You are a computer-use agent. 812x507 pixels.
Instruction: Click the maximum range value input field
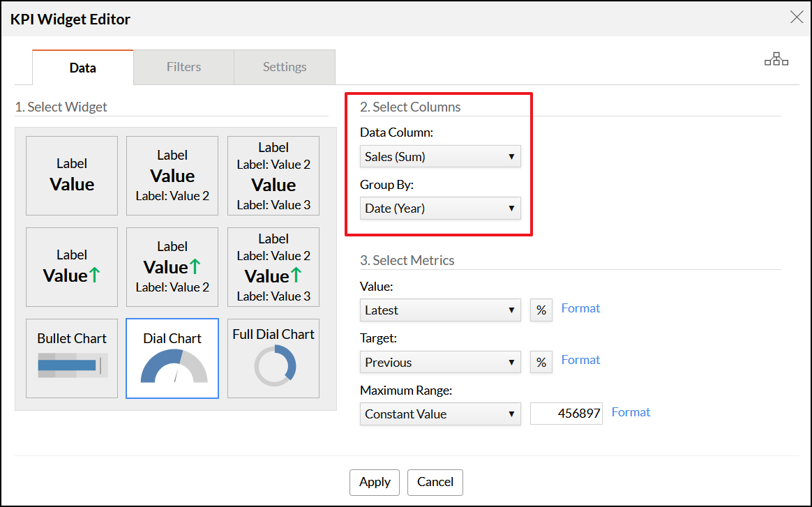pyautogui.click(x=566, y=414)
